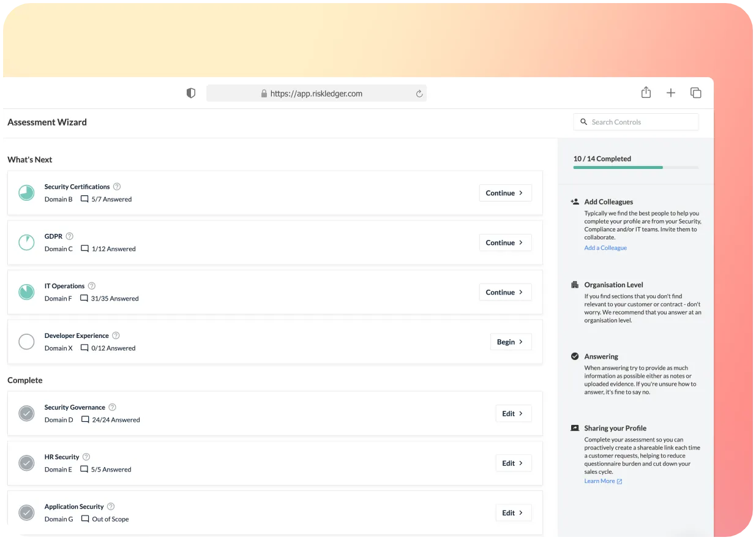Click the Assessment Wizard page title

(x=47, y=122)
